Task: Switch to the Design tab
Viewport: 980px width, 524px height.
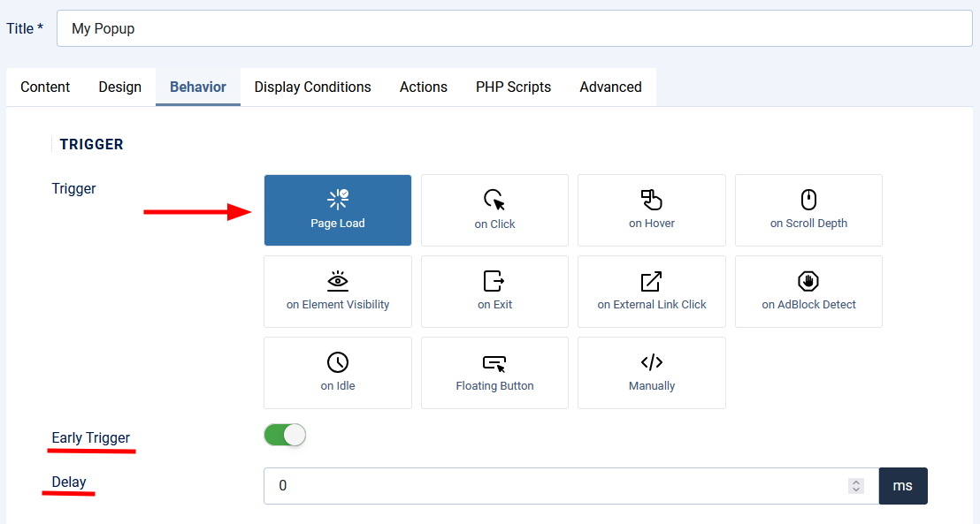Action: point(120,87)
